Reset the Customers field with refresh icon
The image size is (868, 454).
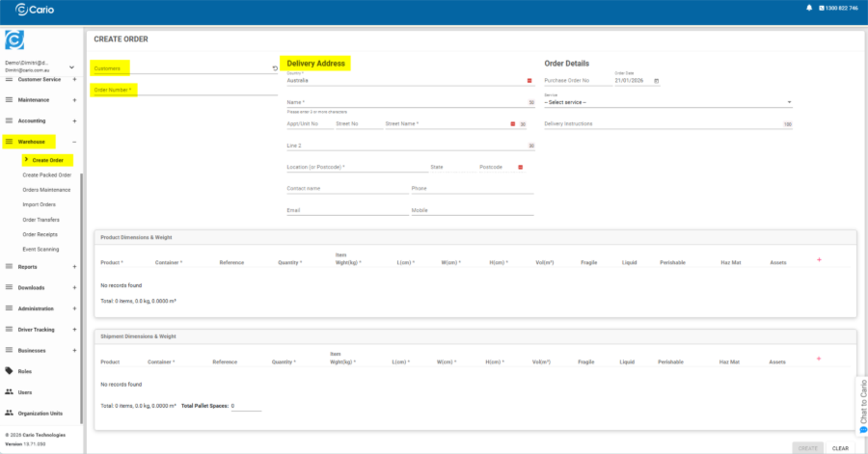(275, 68)
